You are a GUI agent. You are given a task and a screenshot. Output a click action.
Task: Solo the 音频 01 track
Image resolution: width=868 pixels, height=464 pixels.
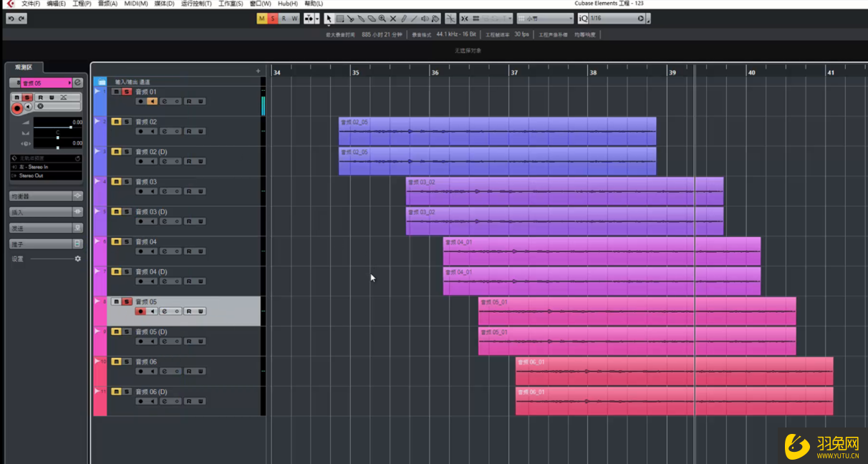(127, 92)
